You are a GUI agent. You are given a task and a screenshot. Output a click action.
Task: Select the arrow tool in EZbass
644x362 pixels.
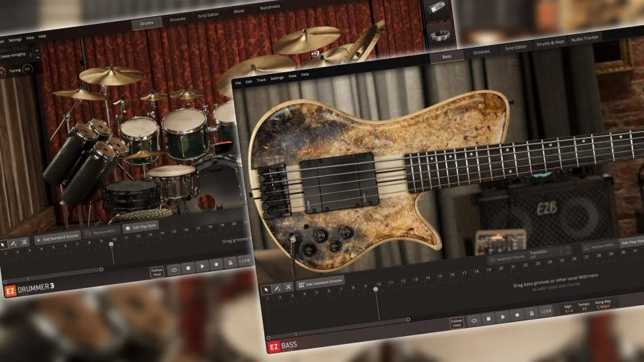click(x=266, y=290)
